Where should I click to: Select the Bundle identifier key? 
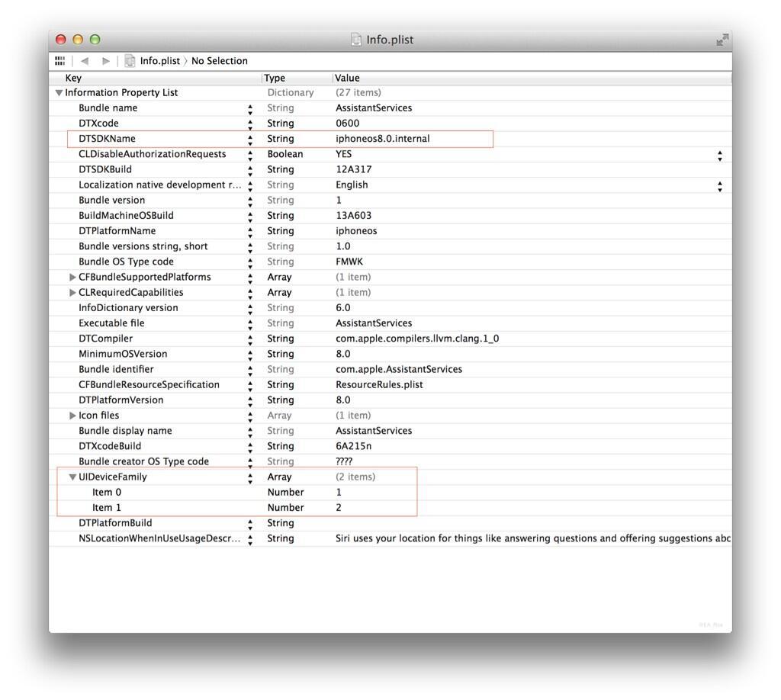[x=116, y=369]
